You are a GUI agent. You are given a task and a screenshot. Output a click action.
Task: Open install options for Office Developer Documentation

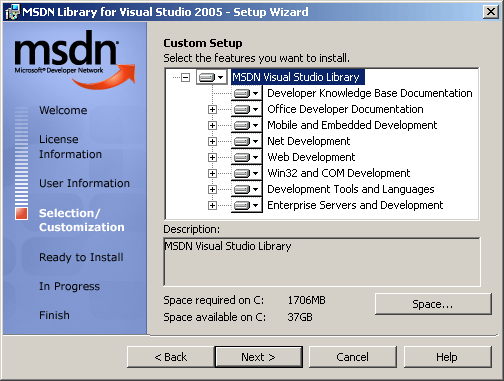(x=246, y=109)
